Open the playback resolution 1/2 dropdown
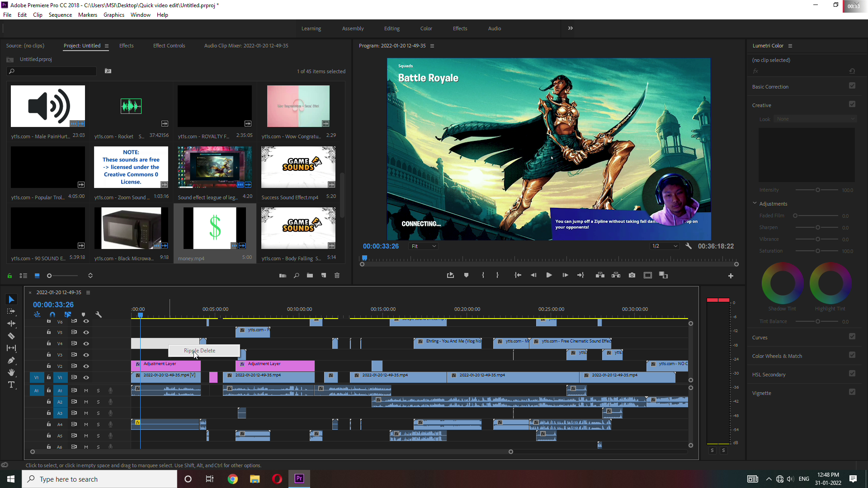Viewport: 868px width, 488px height. pos(665,246)
